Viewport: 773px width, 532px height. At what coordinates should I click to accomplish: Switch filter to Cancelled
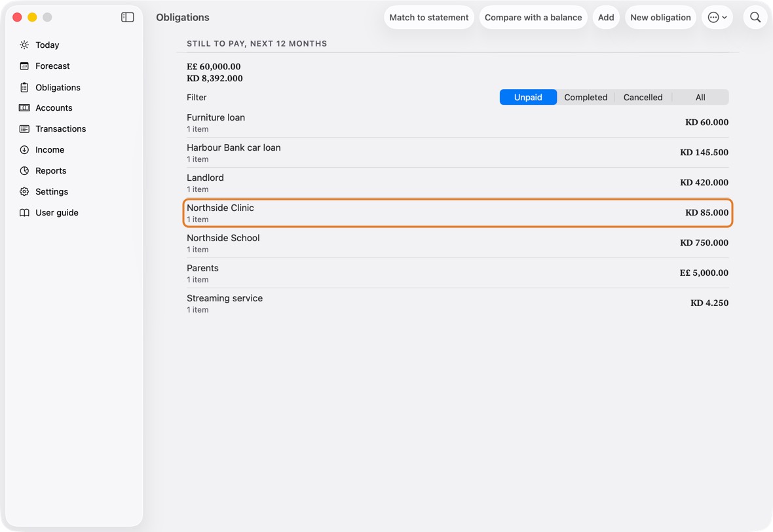pyautogui.click(x=643, y=97)
